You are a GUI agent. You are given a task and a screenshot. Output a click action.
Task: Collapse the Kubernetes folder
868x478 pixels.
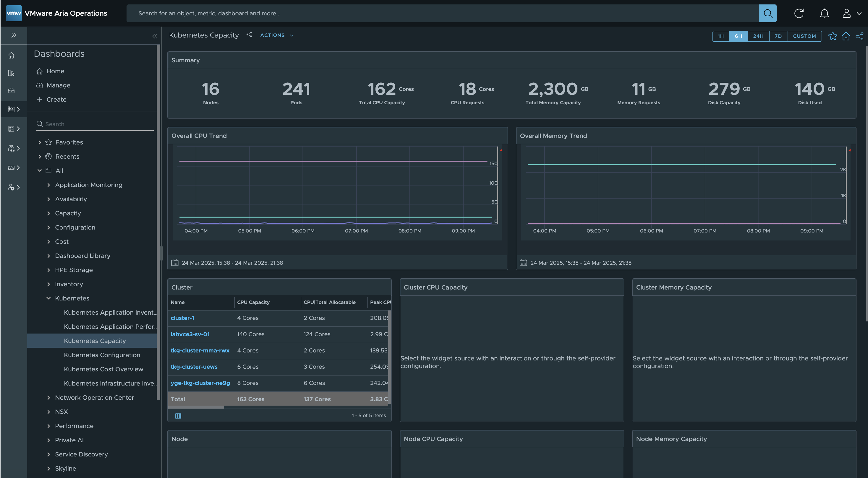point(48,298)
